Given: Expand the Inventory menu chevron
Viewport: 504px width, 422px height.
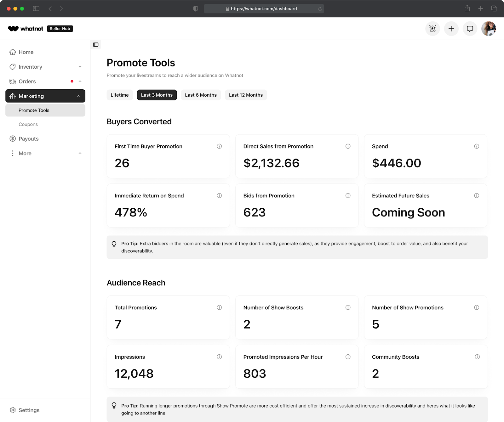Looking at the screenshot, I should 80,67.
